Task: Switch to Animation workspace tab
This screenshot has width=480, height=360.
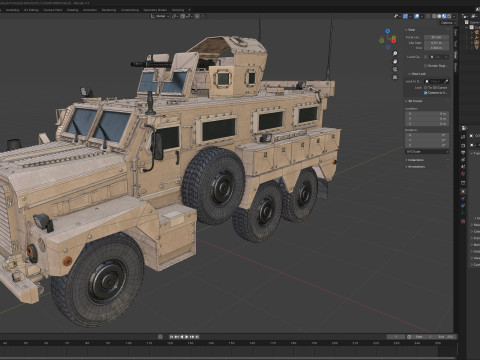Action: pyautogui.click(x=90, y=10)
